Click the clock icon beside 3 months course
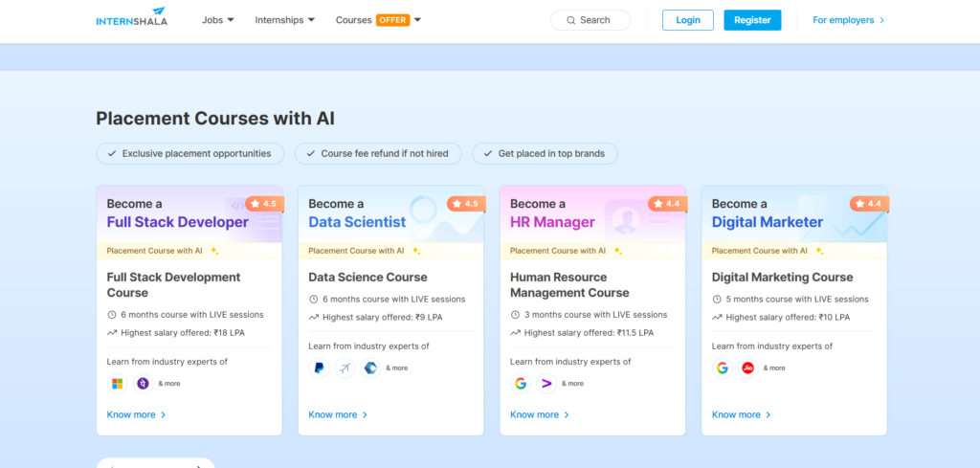Screen dimensions: 980x468 (515, 315)
